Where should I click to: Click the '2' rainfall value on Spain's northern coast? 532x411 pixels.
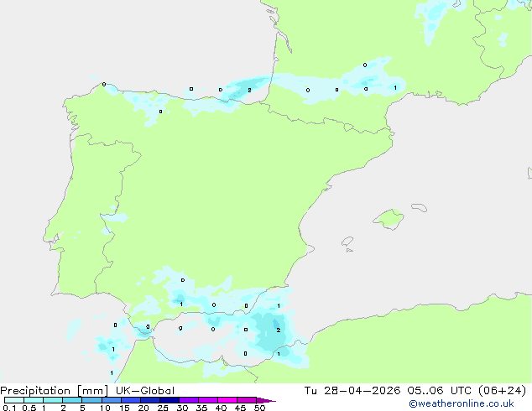(249, 90)
